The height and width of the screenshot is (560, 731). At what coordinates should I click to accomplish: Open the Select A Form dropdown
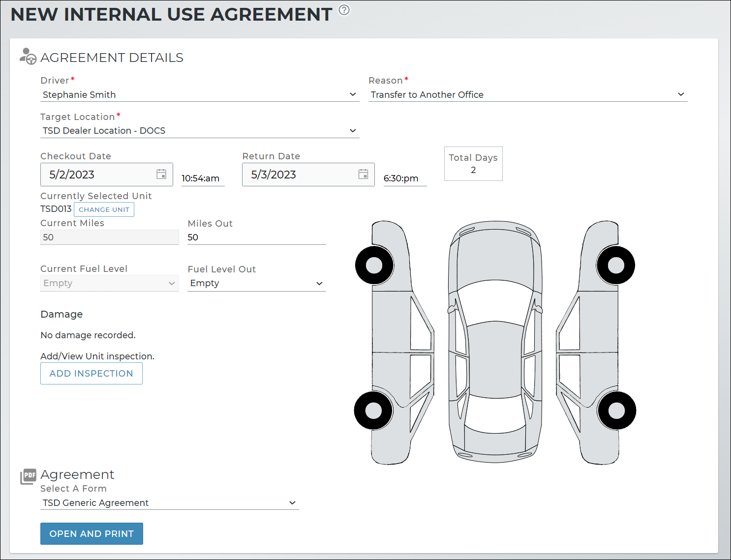170,503
